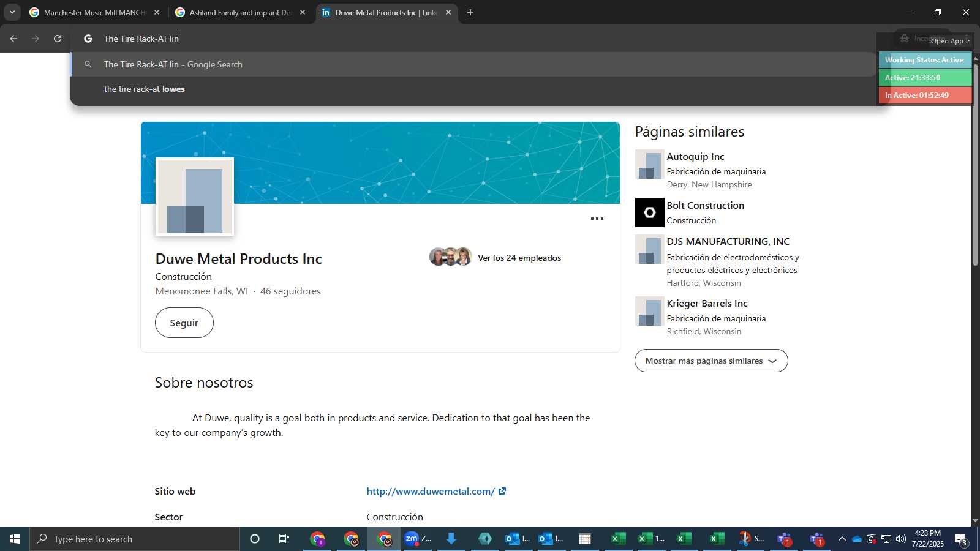Open Ver los 24 empleados link
This screenshot has width=980, height=551.
519,258
